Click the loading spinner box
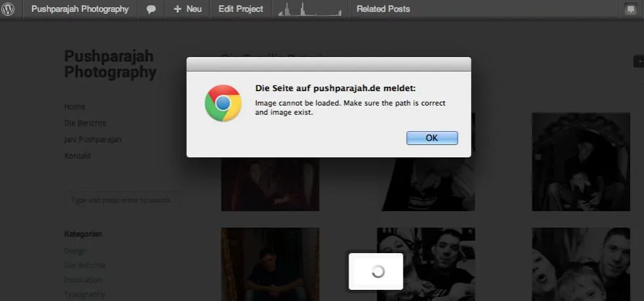The height and width of the screenshot is (301, 644). point(376,271)
